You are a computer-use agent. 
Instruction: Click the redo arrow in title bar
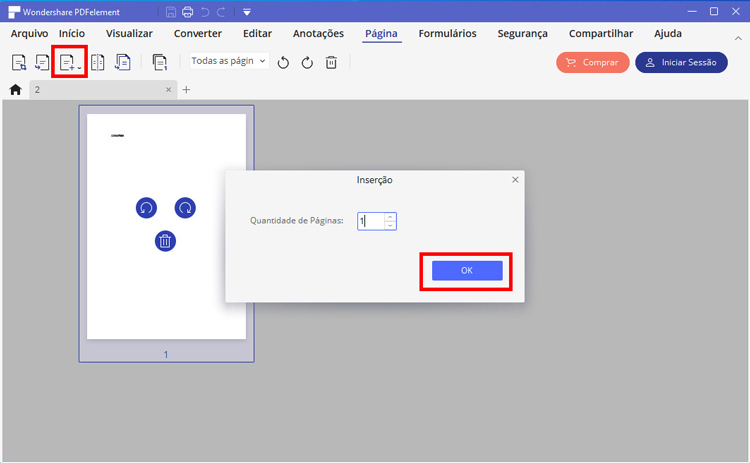(221, 12)
